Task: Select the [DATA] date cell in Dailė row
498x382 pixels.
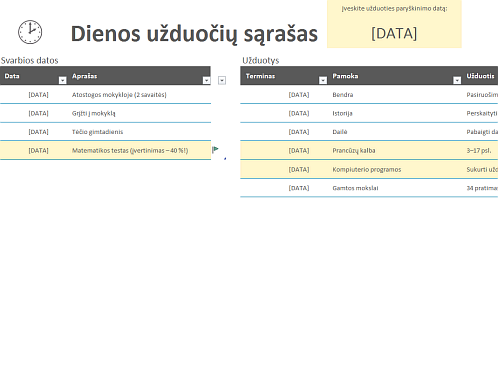Action: point(299,132)
